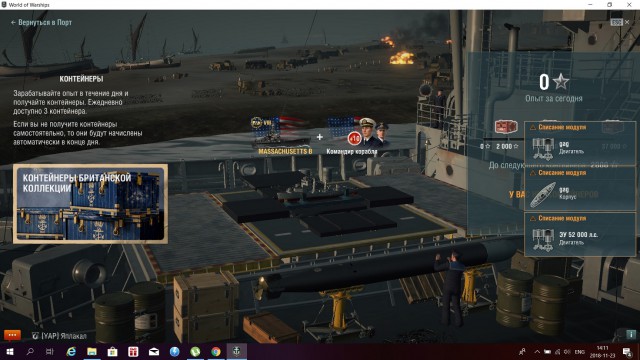Screen dimensions: 640x360
Task: Click engine icon in the top 'Списание модуля' notification
Action: 543,149
